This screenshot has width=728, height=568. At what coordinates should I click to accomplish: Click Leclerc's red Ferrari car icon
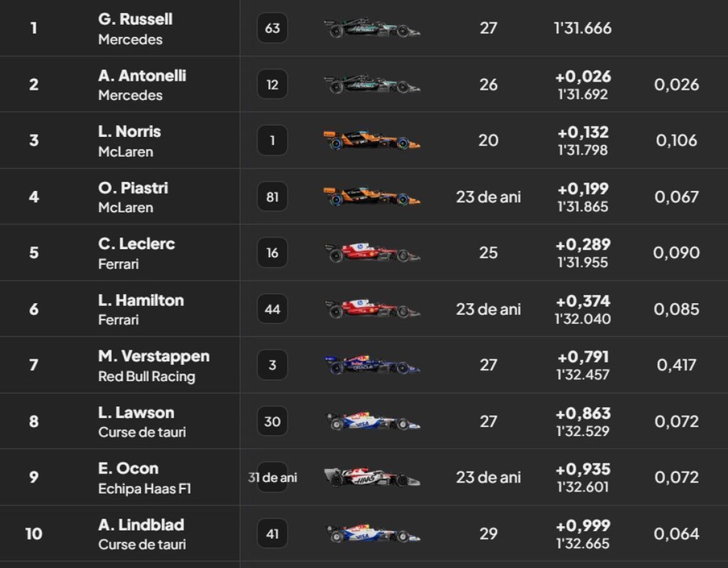click(371, 252)
